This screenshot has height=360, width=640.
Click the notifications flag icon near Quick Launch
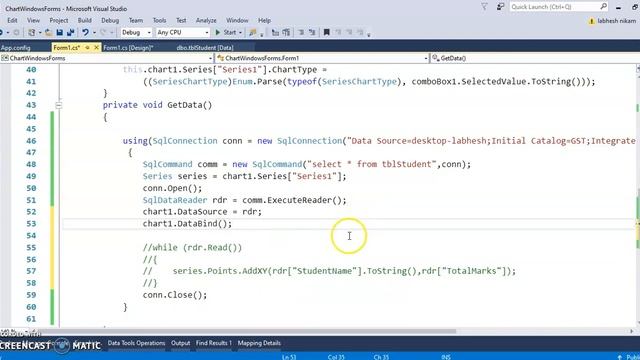484,7
